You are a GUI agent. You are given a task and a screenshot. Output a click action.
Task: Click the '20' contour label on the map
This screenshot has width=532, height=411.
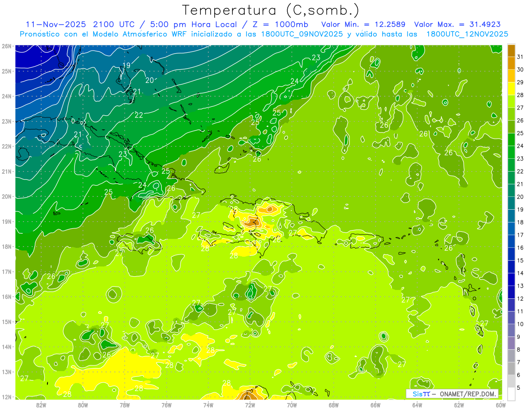(x=150, y=80)
